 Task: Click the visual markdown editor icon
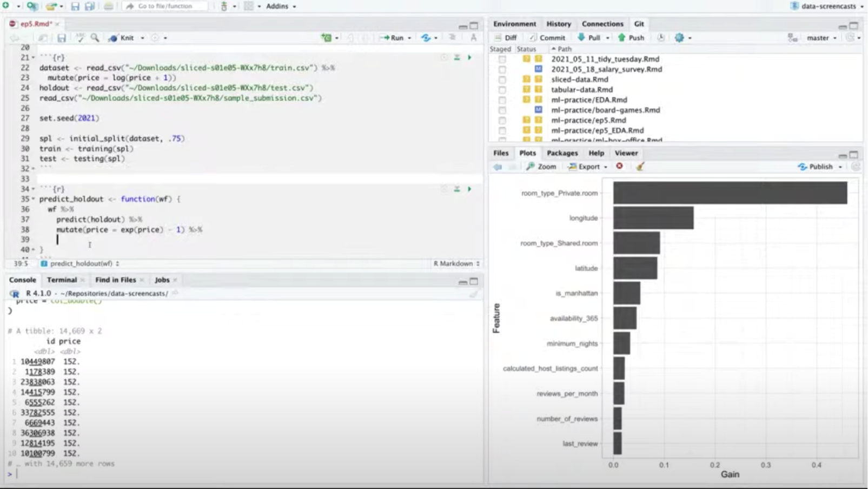[473, 37]
